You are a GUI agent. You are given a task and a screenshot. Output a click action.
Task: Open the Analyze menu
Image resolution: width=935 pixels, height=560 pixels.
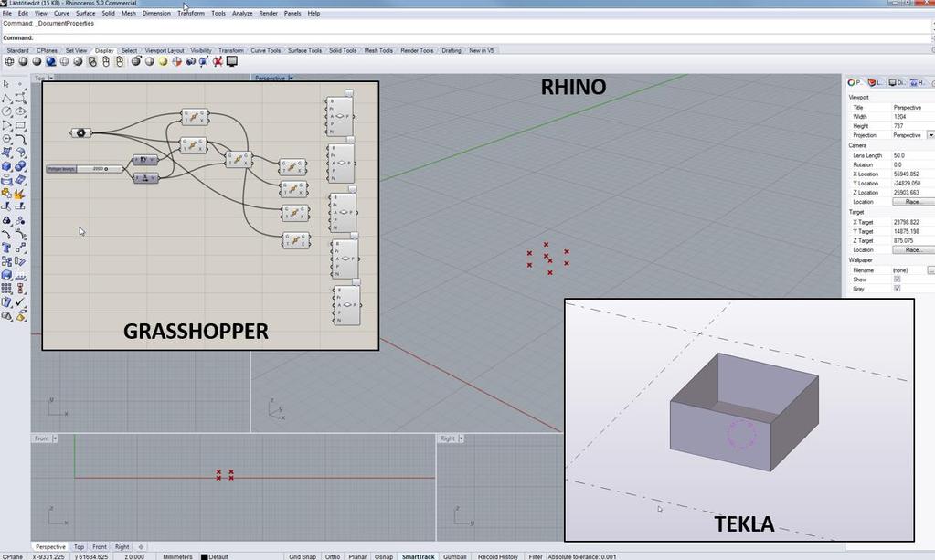[x=242, y=13]
